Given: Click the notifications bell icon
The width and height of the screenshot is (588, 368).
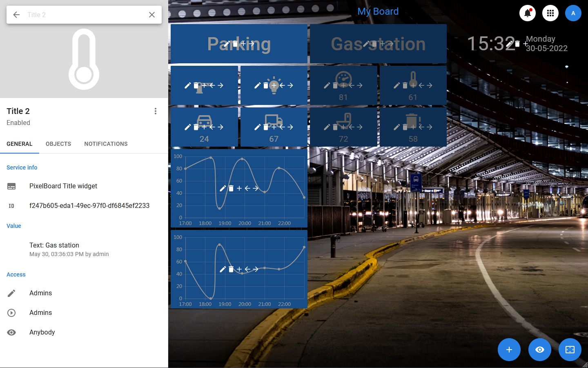Looking at the screenshot, I should (527, 13).
